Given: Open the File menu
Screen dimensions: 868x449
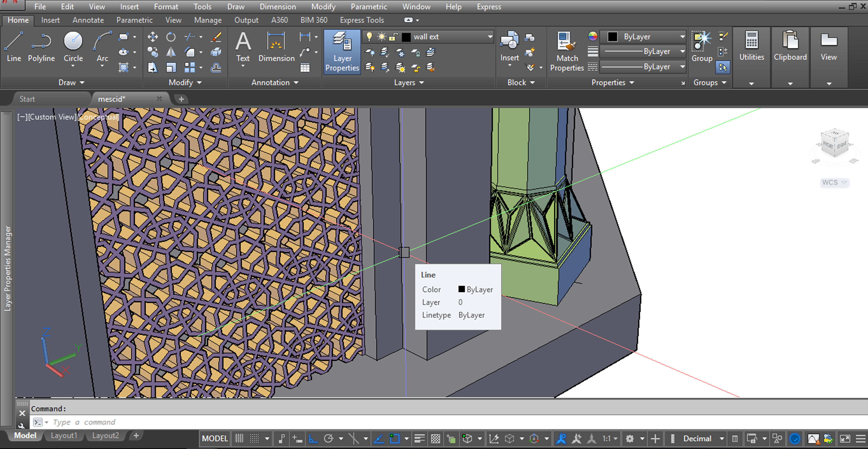Looking at the screenshot, I should click(40, 7).
